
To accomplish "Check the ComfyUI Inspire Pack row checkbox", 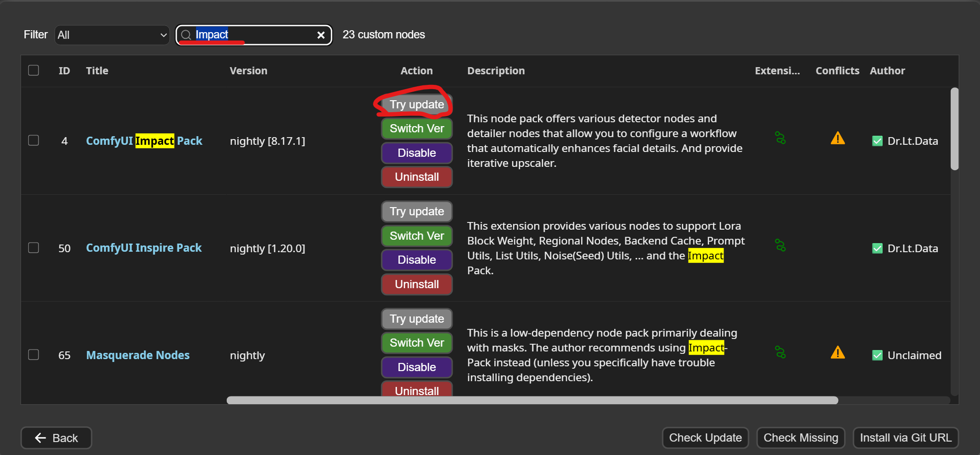I will (34, 248).
